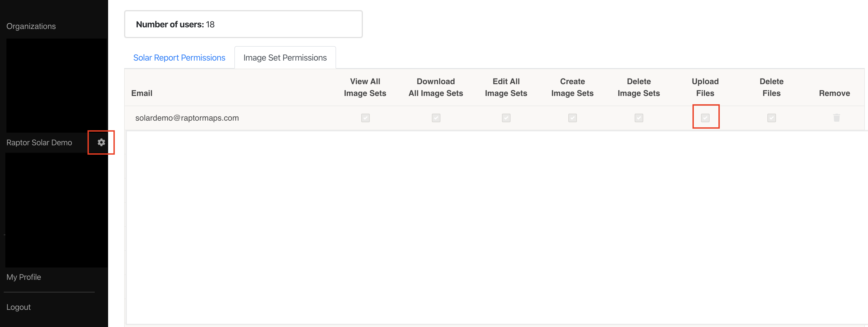Toggle View All Image Sets checkbox
Screen dimensions: 868x327
click(x=365, y=118)
